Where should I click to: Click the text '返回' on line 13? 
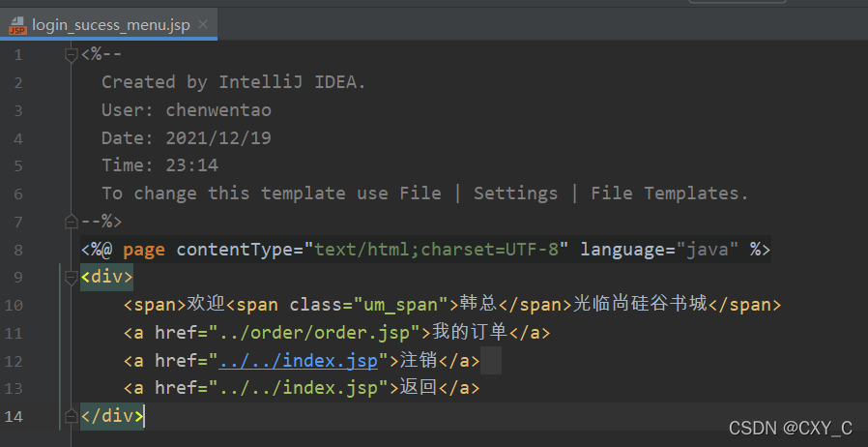point(419,388)
